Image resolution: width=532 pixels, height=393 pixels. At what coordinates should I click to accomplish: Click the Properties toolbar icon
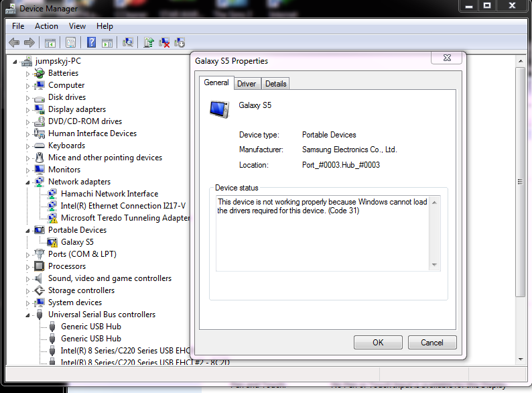(x=70, y=43)
